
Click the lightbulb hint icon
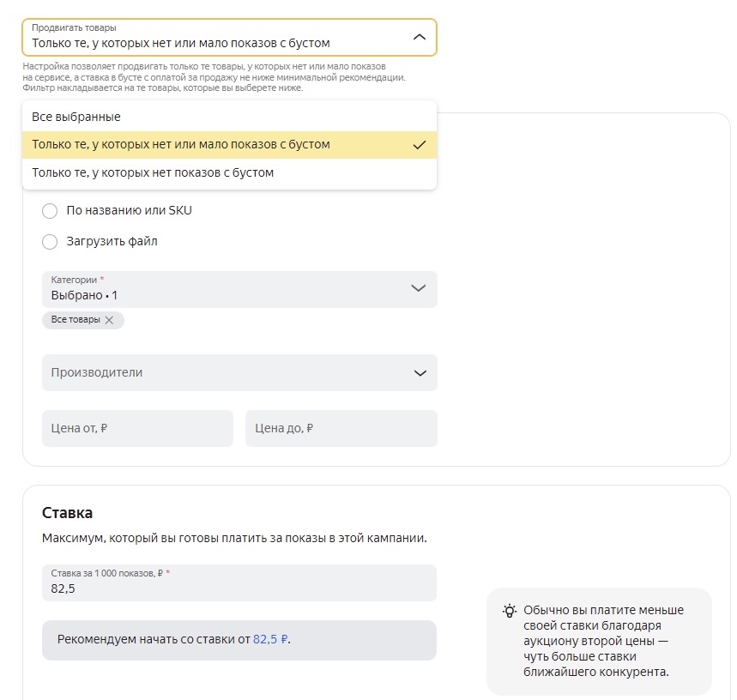click(510, 611)
